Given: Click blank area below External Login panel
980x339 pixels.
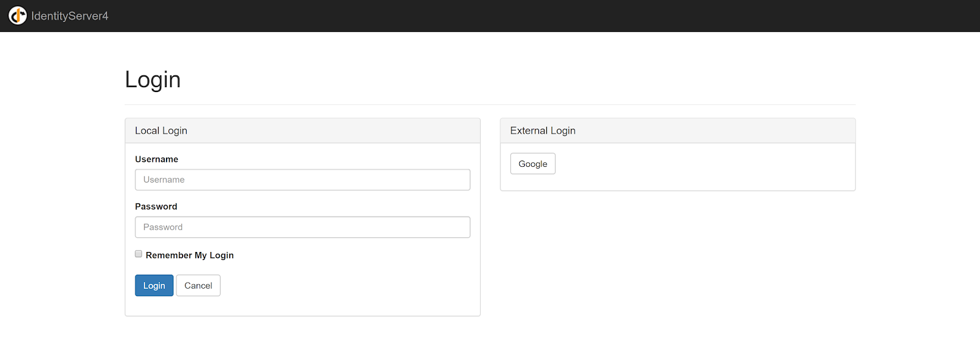Looking at the screenshot, I should point(677,257).
